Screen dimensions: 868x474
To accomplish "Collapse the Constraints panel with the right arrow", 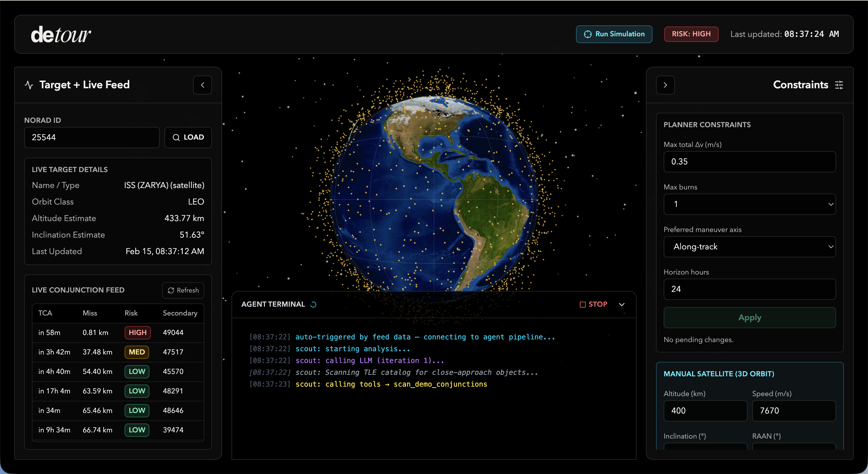I will click(x=665, y=85).
